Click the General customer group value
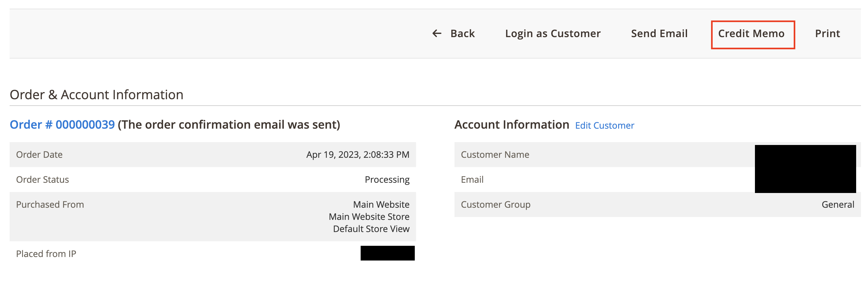Screen dimensions: 868x281 837,204
